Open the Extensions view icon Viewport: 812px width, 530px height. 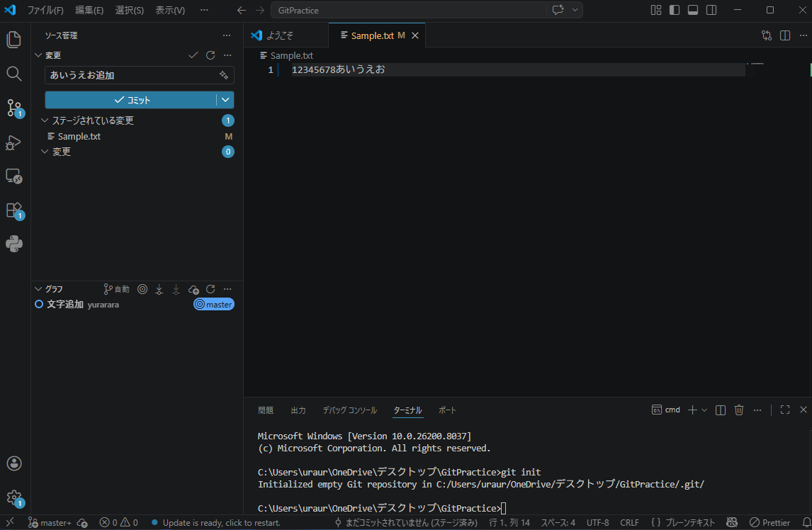pos(14,210)
